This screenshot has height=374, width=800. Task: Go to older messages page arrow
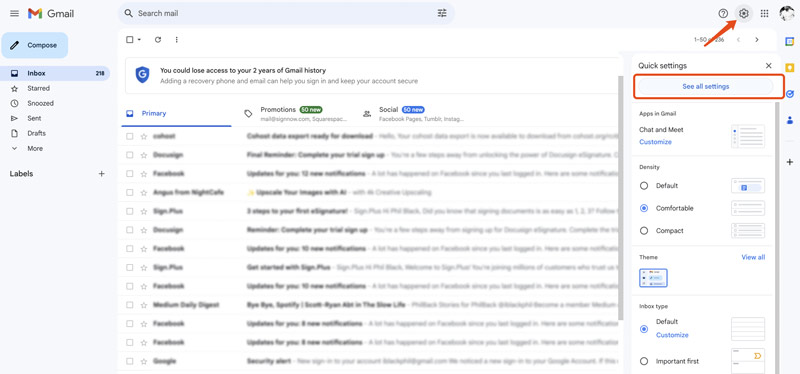757,39
